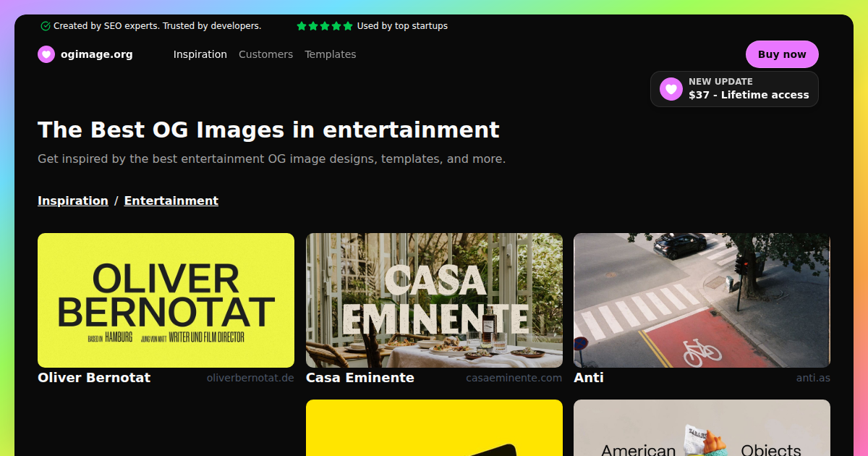Open the Casa Eminente OG image thumbnail

(434, 300)
